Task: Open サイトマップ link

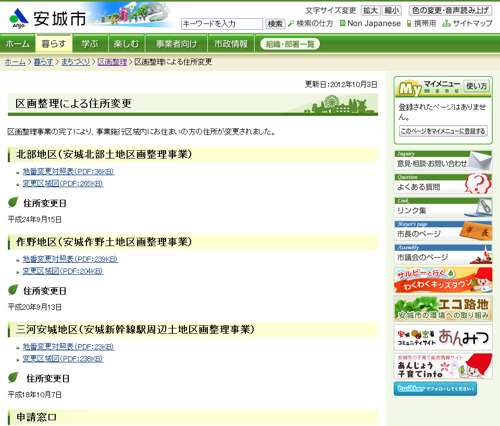Action: point(467,23)
